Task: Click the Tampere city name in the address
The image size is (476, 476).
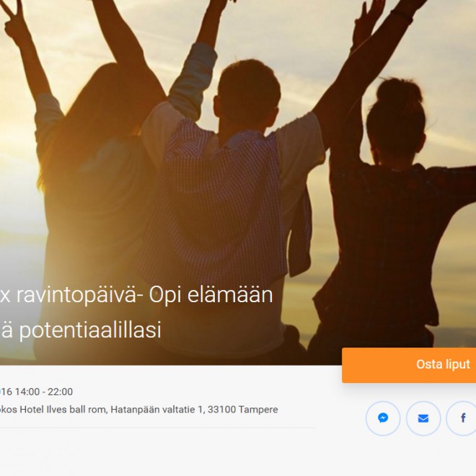Action: tap(258, 410)
